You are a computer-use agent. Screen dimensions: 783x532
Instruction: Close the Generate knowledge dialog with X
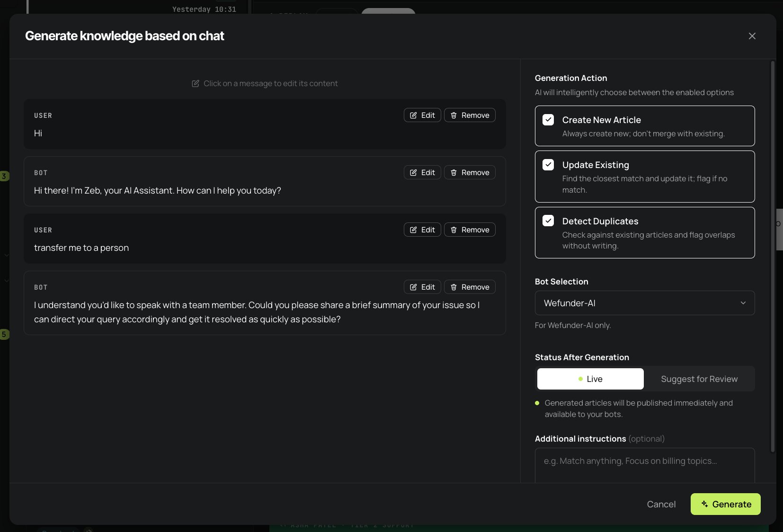(x=752, y=36)
